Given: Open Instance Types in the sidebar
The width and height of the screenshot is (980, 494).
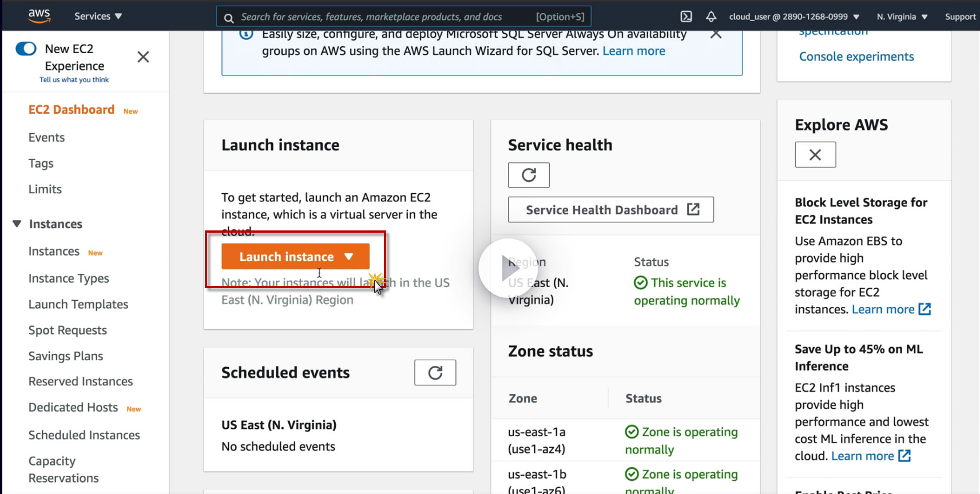Looking at the screenshot, I should point(69,278).
